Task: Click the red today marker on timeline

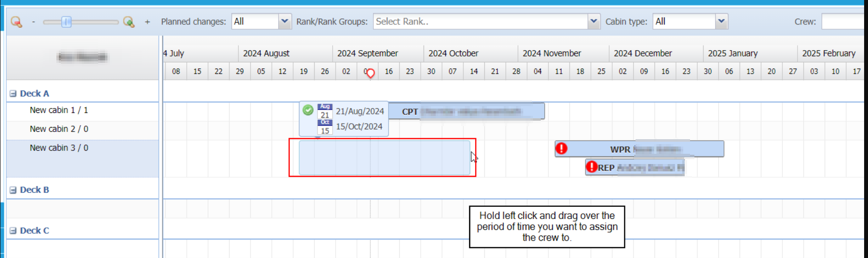Action: (x=371, y=74)
